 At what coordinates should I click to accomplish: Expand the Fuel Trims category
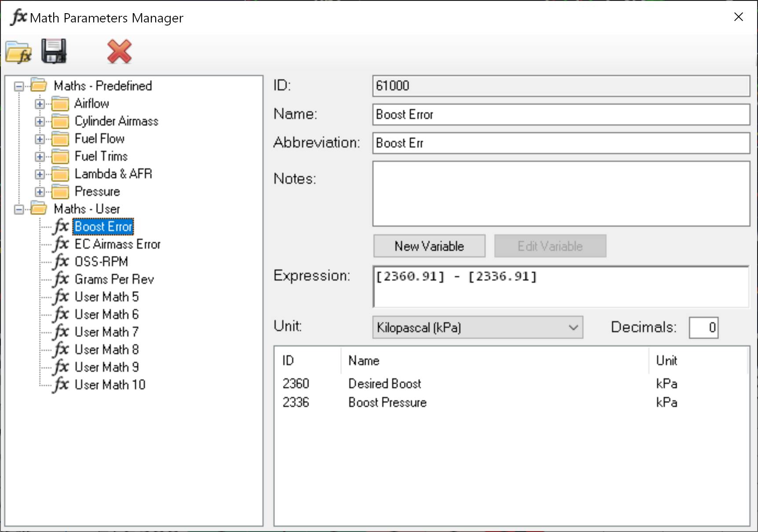point(39,156)
